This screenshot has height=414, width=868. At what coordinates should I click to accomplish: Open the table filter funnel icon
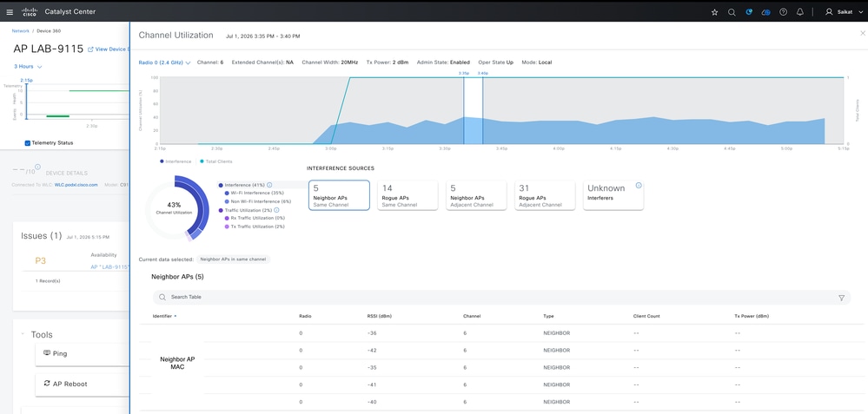(x=841, y=298)
